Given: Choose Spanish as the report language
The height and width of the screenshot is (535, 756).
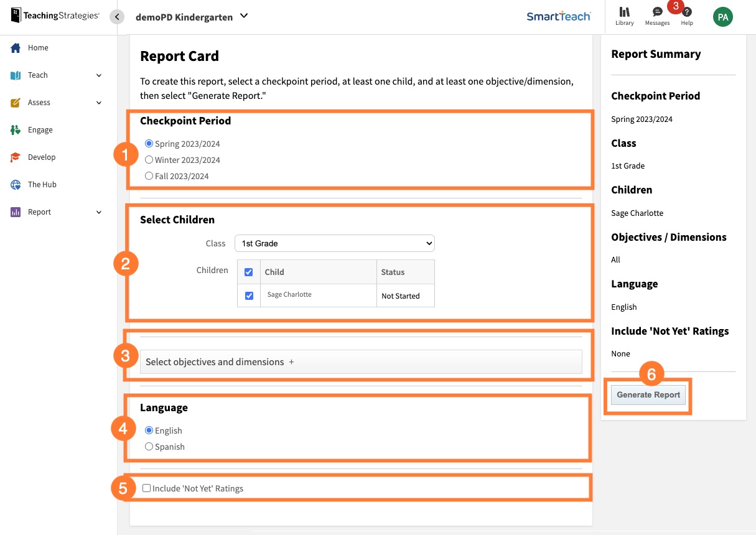Looking at the screenshot, I should (149, 446).
